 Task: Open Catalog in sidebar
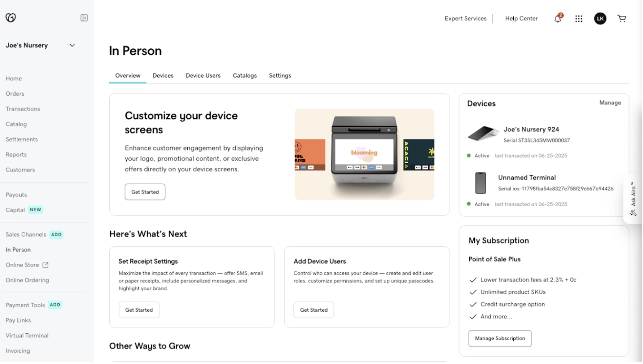(16, 124)
